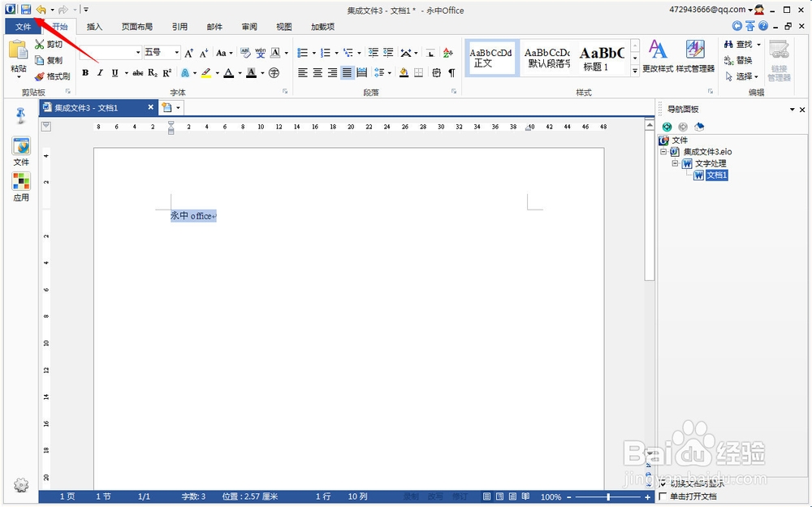Click the zoom slider in status bar

point(608,496)
